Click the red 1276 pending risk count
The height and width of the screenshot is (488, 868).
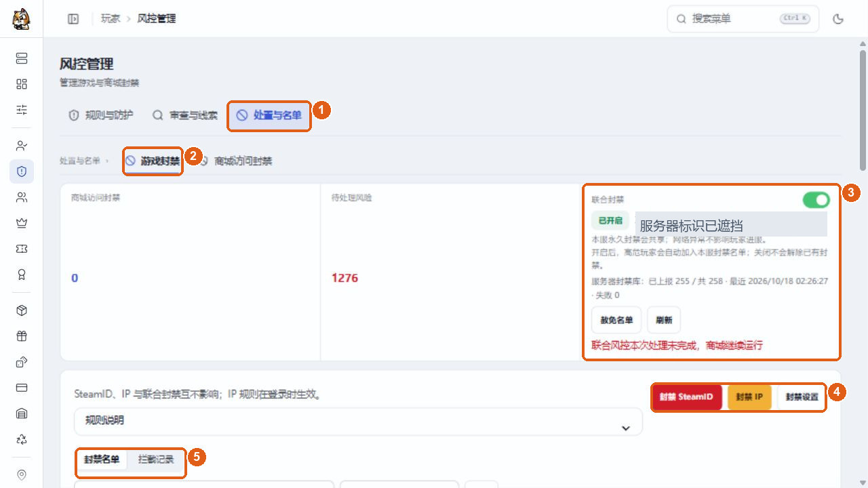(344, 278)
